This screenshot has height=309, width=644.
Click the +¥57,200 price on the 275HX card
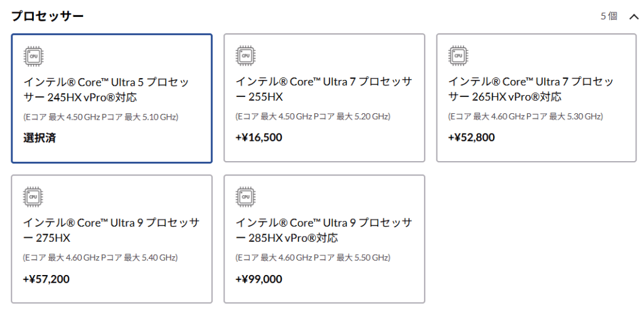[x=46, y=278]
